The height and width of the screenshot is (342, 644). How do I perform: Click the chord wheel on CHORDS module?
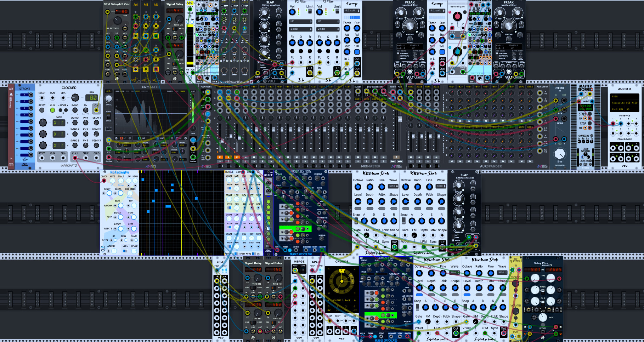[341, 281]
